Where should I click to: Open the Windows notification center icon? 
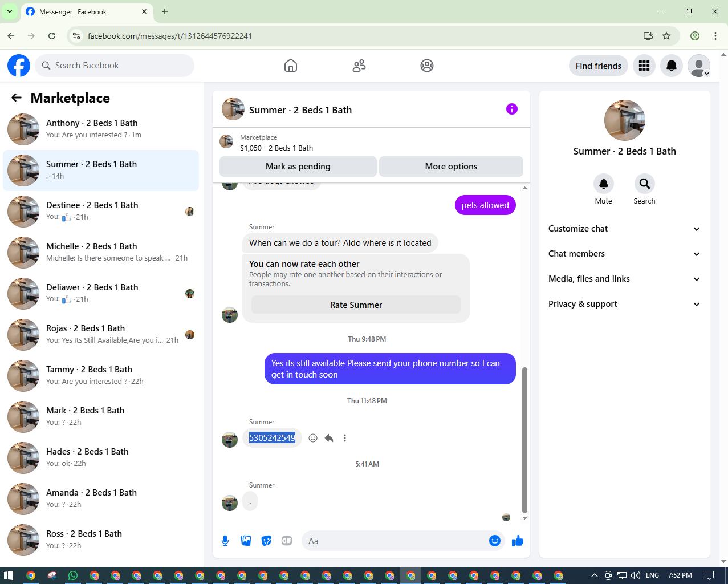click(709, 575)
